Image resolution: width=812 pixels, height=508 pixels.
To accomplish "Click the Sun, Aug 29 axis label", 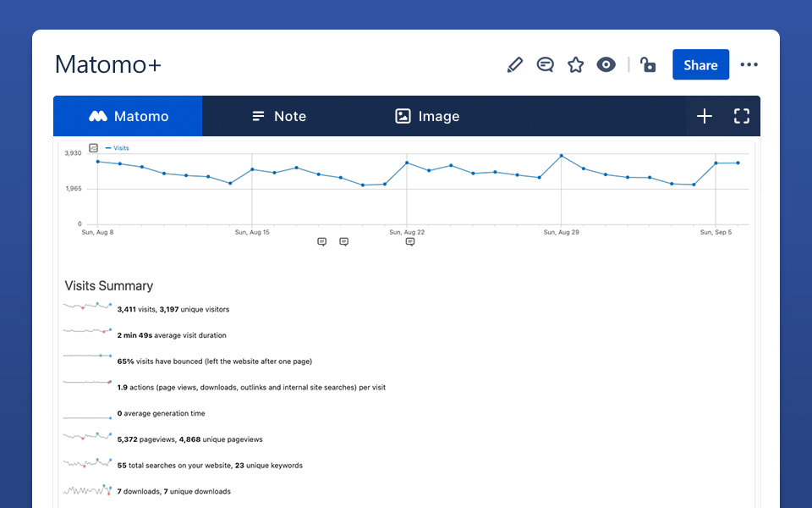I will 562,232.
